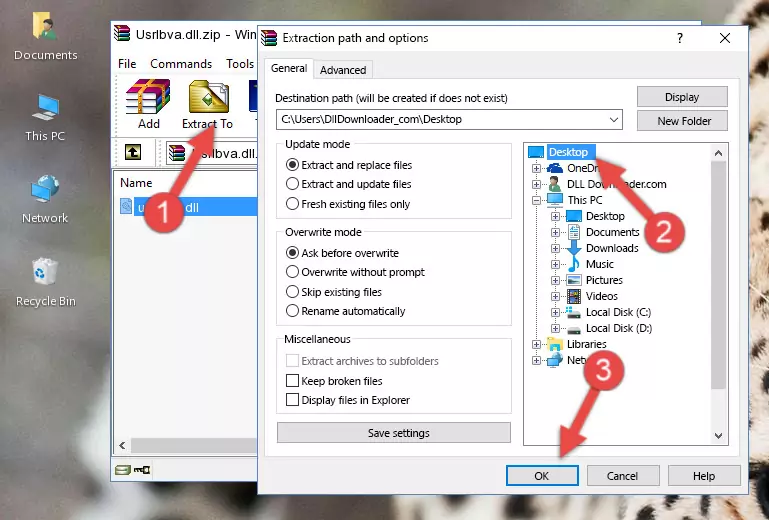Image resolution: width=769 pixels, height=520 pixels.
Task: Open the Tools menu in WinRAR
Action: click(240, 64)
